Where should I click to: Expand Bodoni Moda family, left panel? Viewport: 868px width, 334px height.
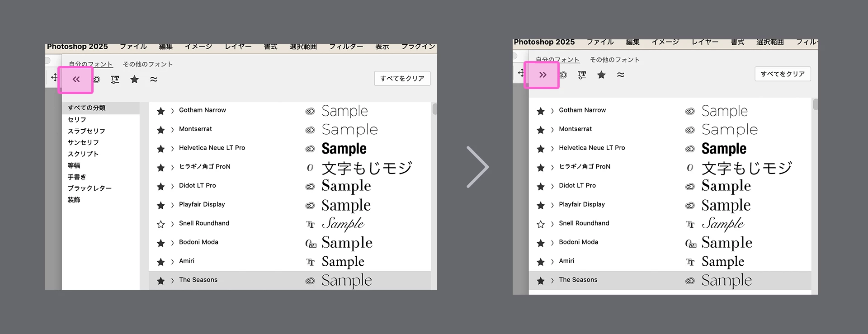[172, 243]
